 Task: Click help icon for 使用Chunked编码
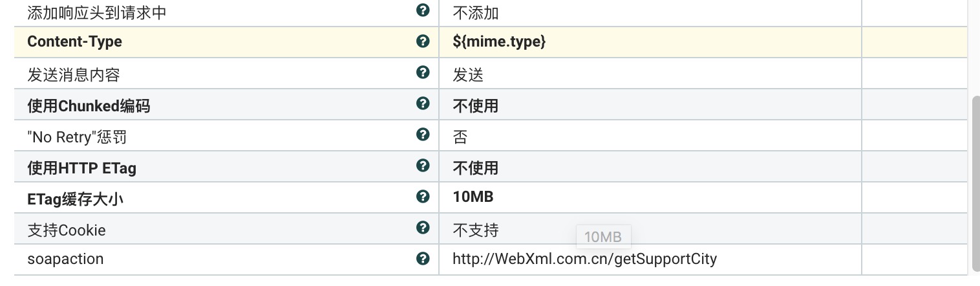click(423, 104)
